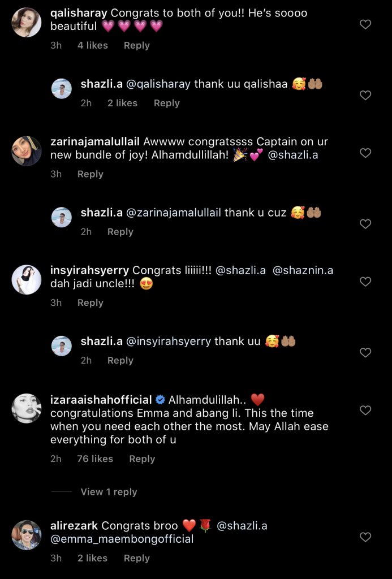Image resolution: width=392 pixels, height=579 pixels.
Task: Reply to izaraaishahofficial's comment
Action: pos(142,459)
